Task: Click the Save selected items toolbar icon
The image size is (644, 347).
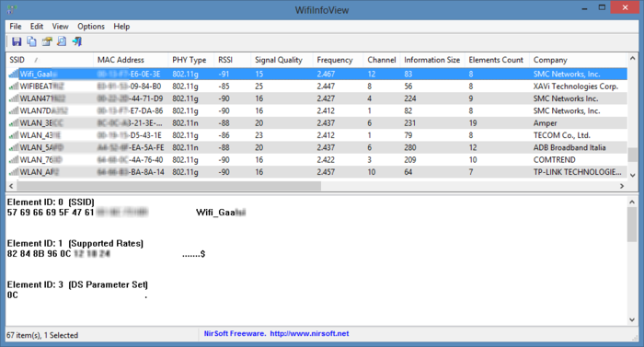Action: tap(17, 41)
